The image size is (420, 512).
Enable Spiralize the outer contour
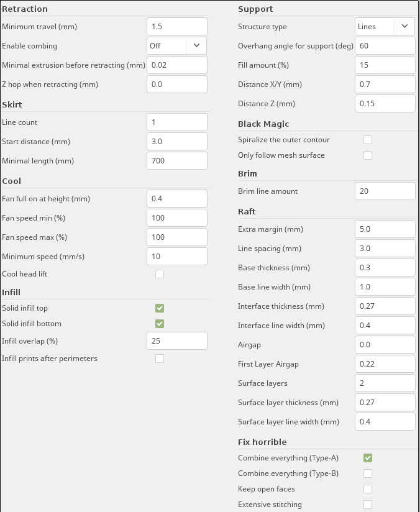tap(368, 140)
